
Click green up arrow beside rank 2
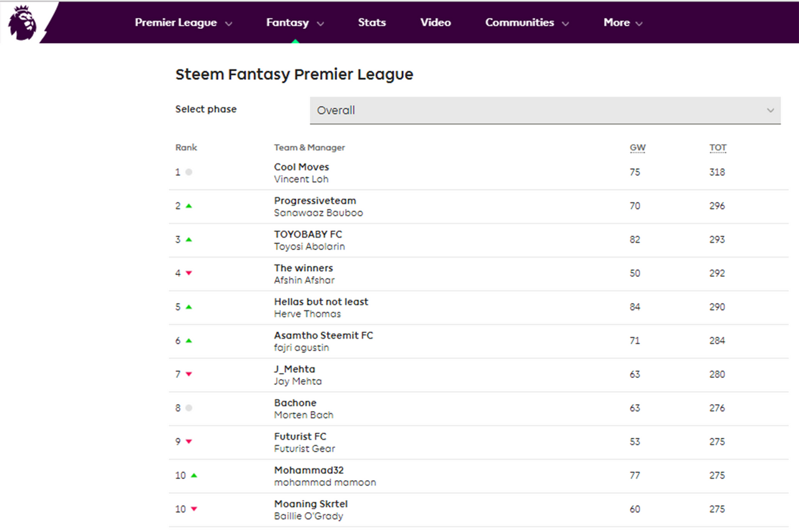click(x=189, y=206)
